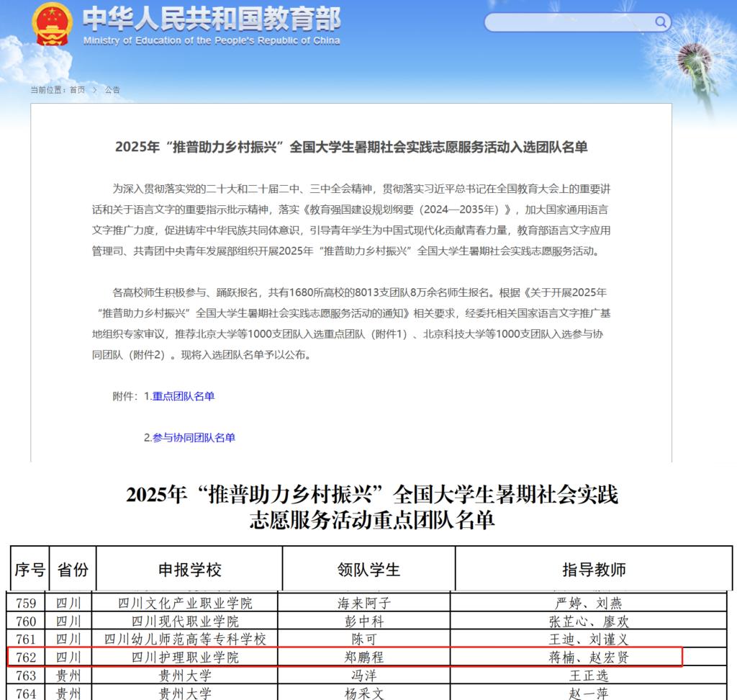Click the Ministry of Education English subtitle
737x700 pixels.
click(212, 41)
